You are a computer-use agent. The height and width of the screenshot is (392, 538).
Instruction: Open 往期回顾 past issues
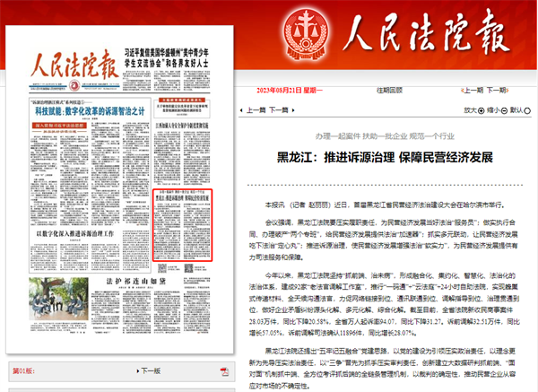click(390, 90)
